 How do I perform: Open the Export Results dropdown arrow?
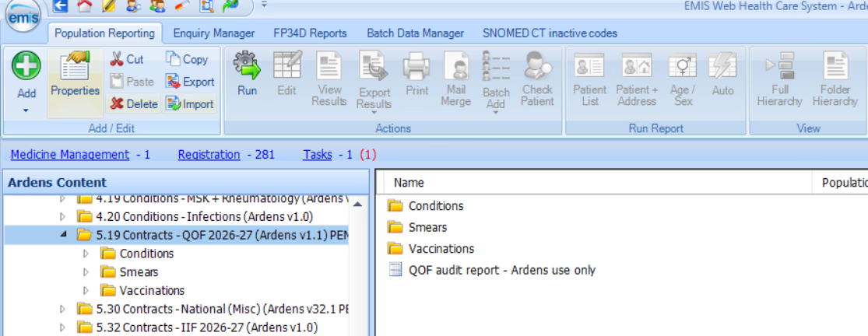click(x=374, y=113)
